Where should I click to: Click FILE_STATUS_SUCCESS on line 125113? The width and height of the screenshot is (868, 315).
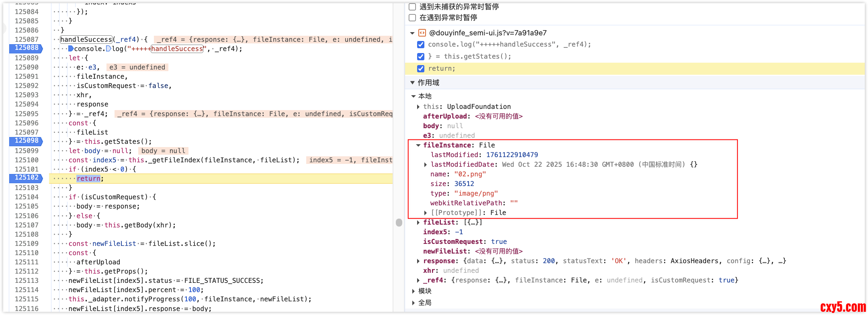click(x=222, y=280)
